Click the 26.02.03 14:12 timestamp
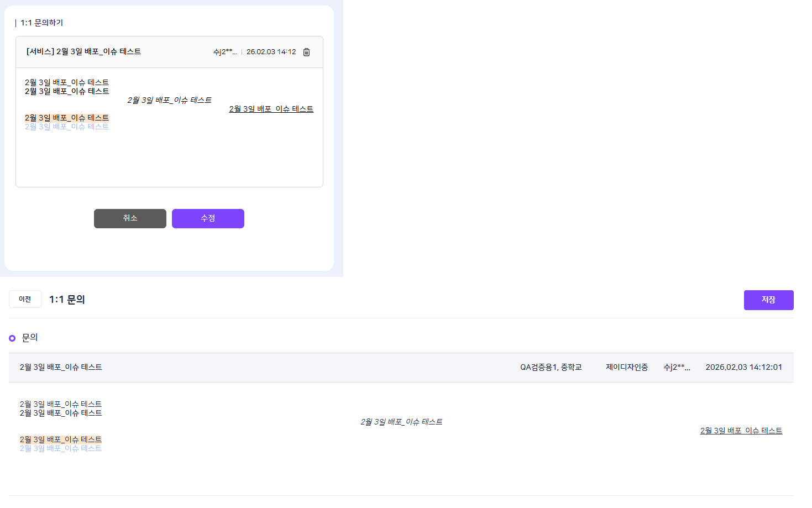Viewport: 812px width, 508px height. (x=271, y=52)
